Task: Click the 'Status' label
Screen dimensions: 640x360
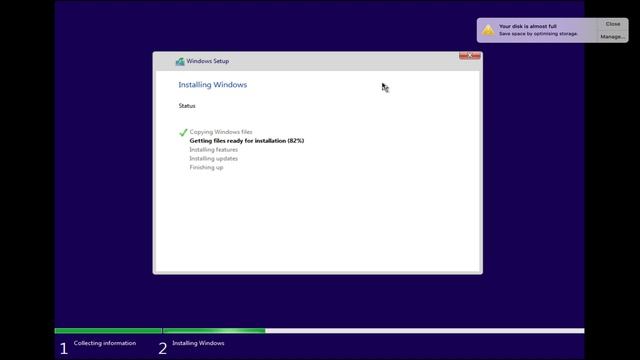Action: [187, 106]
